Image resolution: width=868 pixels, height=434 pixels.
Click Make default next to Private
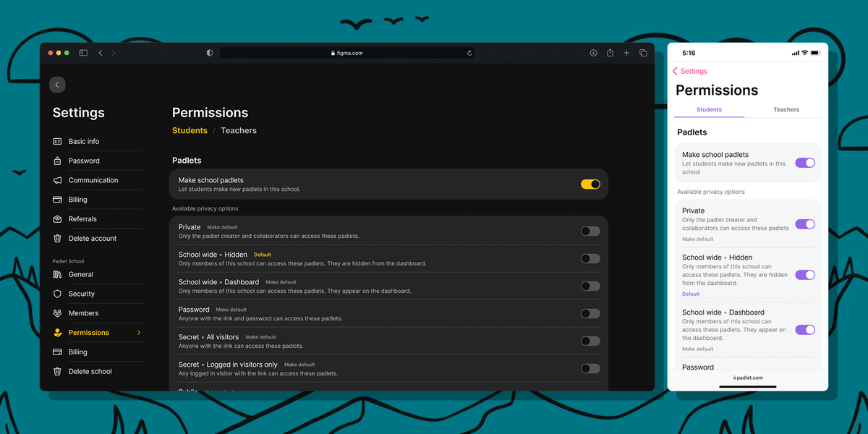click(222, 227)
